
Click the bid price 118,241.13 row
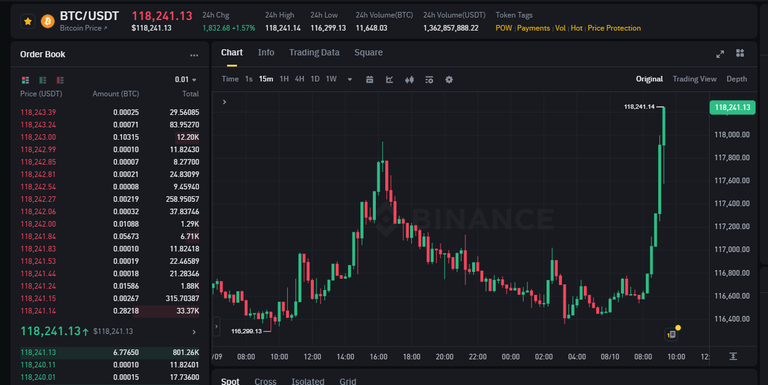(109, 352)
